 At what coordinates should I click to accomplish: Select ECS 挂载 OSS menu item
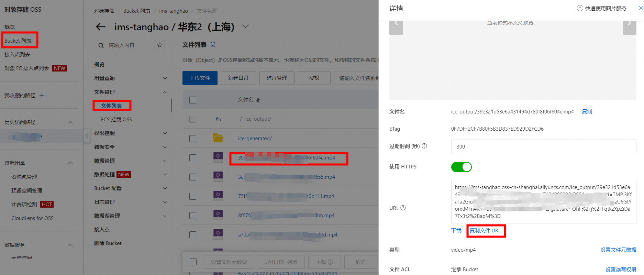click(116, 119)
